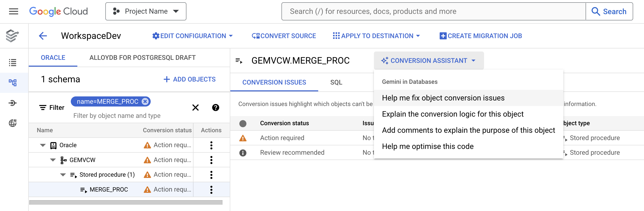This screenshot has width=644, height=211.
Task: Click the back arrow next to WorkspaceDev
Action: [43, 36]
